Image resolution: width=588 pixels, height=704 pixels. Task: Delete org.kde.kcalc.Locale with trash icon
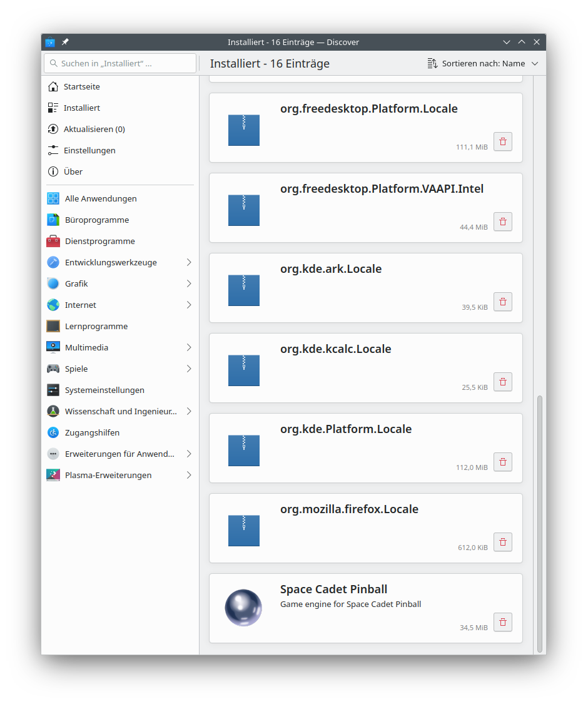[x=503, y=382]
